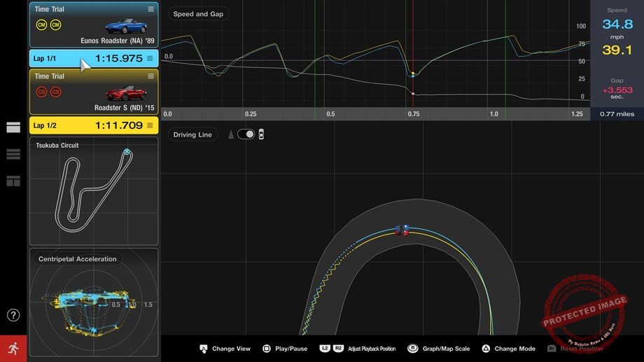Image resolution: width=644 pixels, height=362 pixels.
Task: Toggle the Driving Line view switch
Action: point(246,134)
